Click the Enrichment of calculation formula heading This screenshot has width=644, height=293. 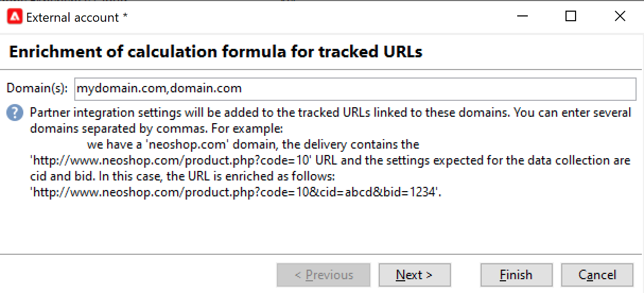tap(216, 51)
